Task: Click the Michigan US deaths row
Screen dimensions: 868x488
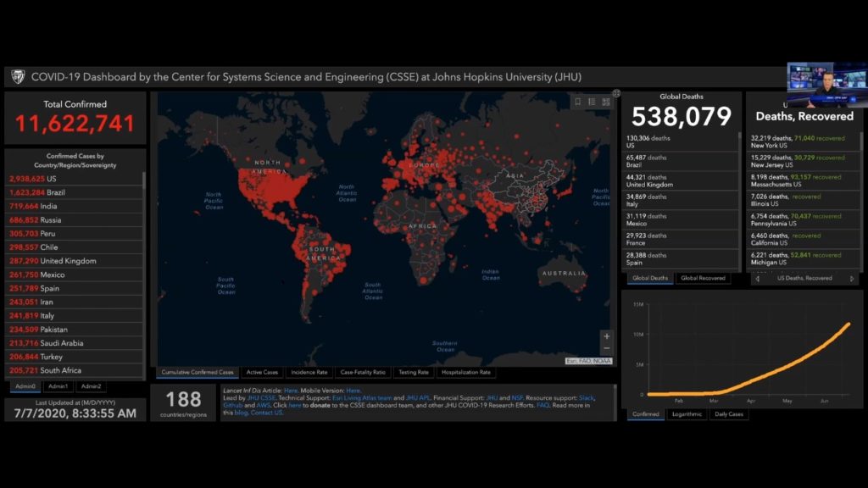Action: click(x=804, y=258)
